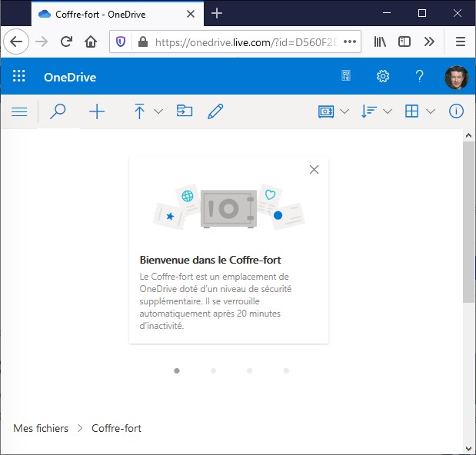This screenshot has height=455, width=476.
Task: Click the move to folder icon
Action: pos(185,111)
